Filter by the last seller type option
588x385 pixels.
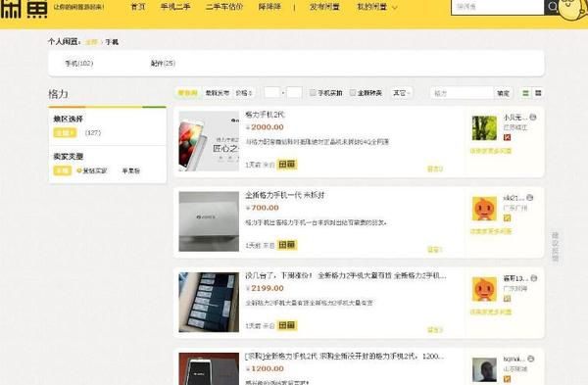[x=131, y=170]
